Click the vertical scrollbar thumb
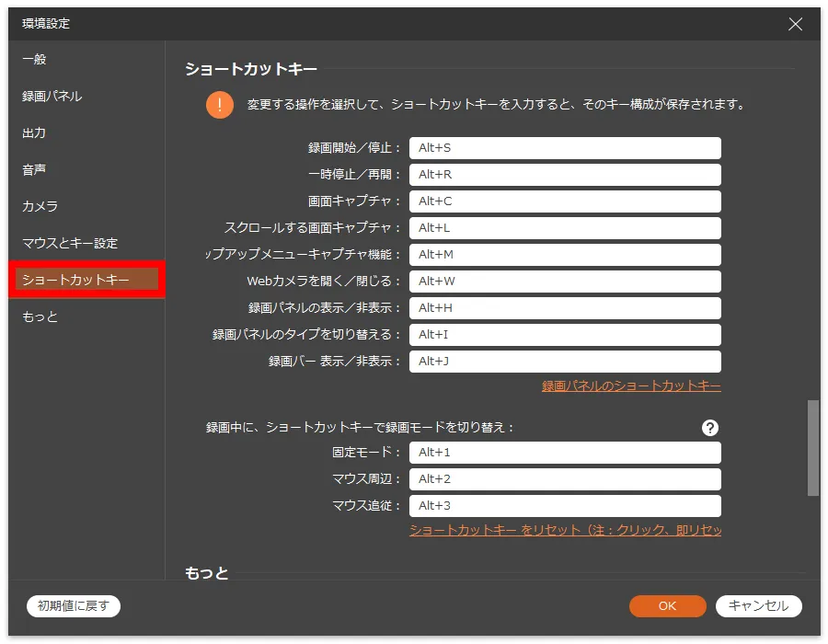Image resolution: width=828 pixels, height=644 pixels. pos(812,448)
